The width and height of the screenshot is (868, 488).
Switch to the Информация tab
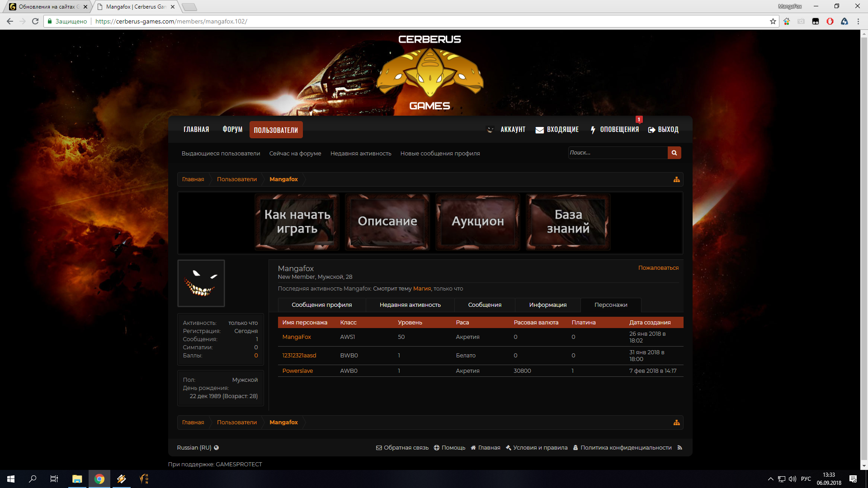coord(547,305)
